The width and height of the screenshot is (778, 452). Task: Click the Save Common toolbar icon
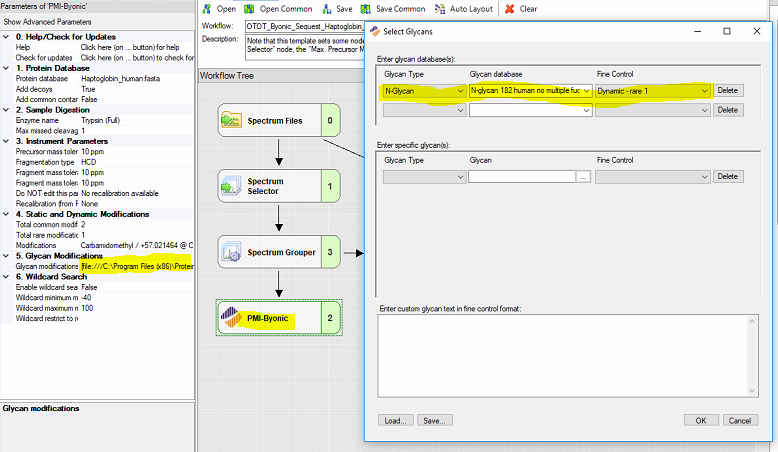pos(366,9)
